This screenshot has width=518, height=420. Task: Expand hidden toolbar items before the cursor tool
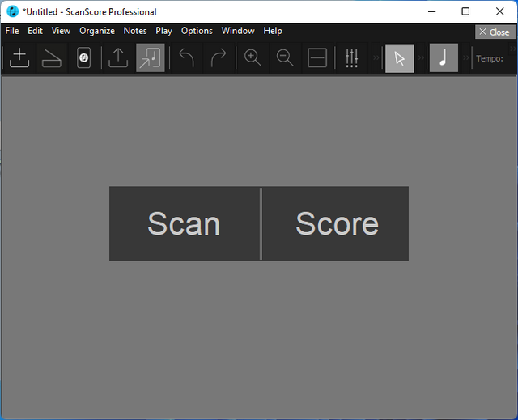376,58
